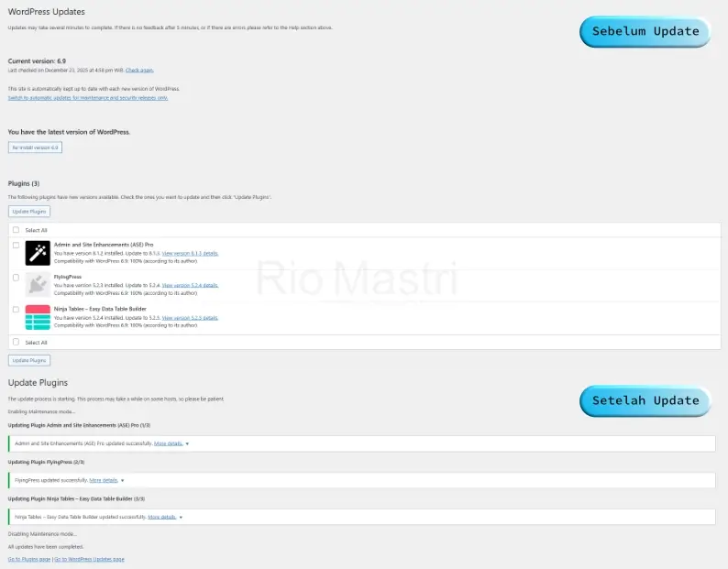Screen dimensions: 728x569
Task: Open More details link for FlyingPress update
Action: coord(104,480)
